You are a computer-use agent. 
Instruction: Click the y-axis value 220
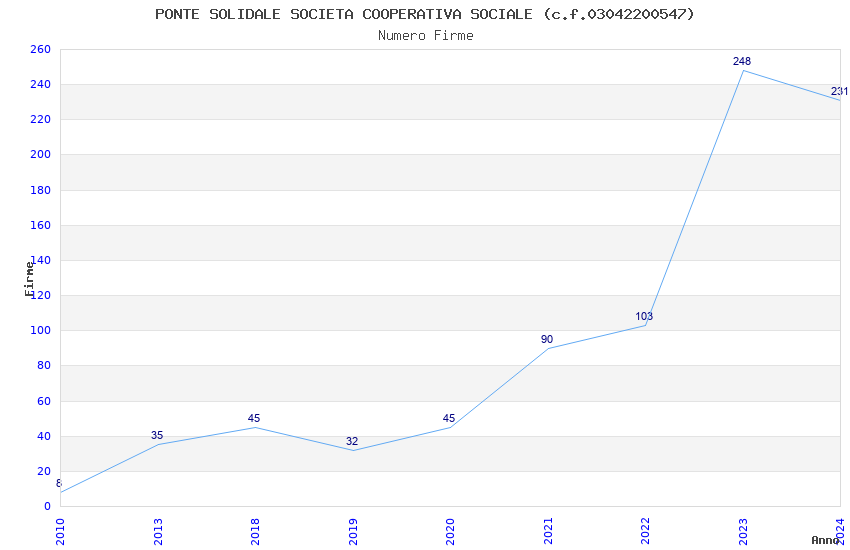[41, 119]
